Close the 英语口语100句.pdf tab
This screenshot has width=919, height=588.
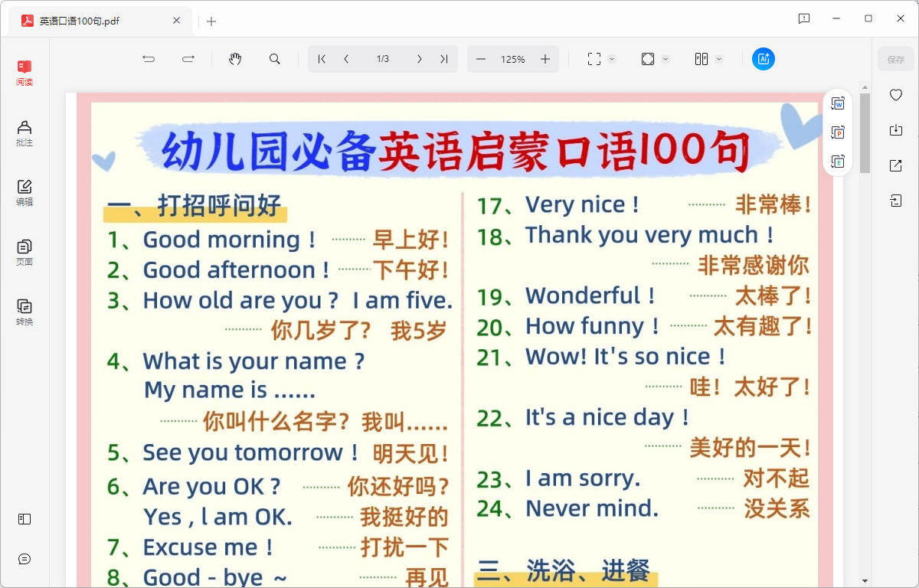[176, 21]
